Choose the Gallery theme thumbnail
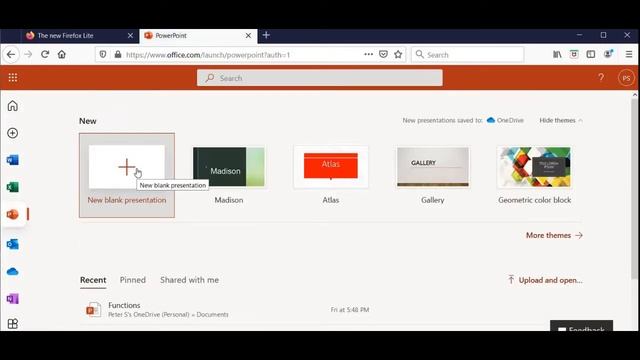The image size is (640, 360). click(433, 167)
